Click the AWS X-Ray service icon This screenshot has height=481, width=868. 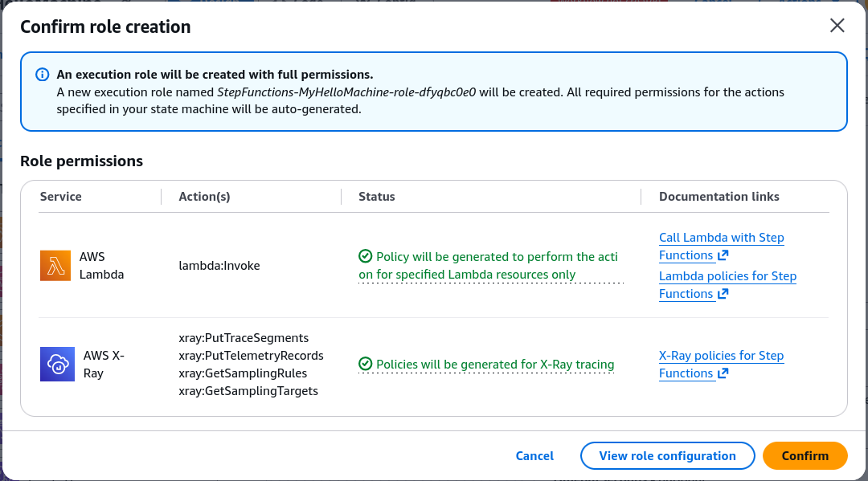pos(58,365)
